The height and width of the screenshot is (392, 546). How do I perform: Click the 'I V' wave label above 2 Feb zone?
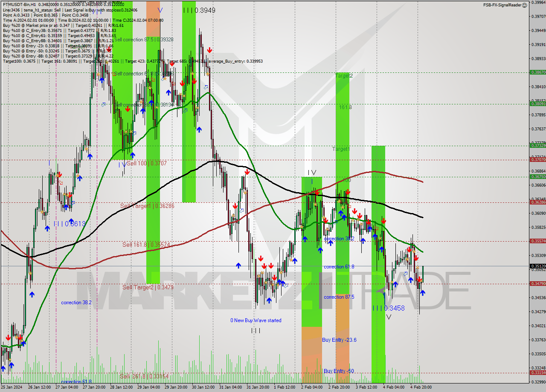[312, 173]
